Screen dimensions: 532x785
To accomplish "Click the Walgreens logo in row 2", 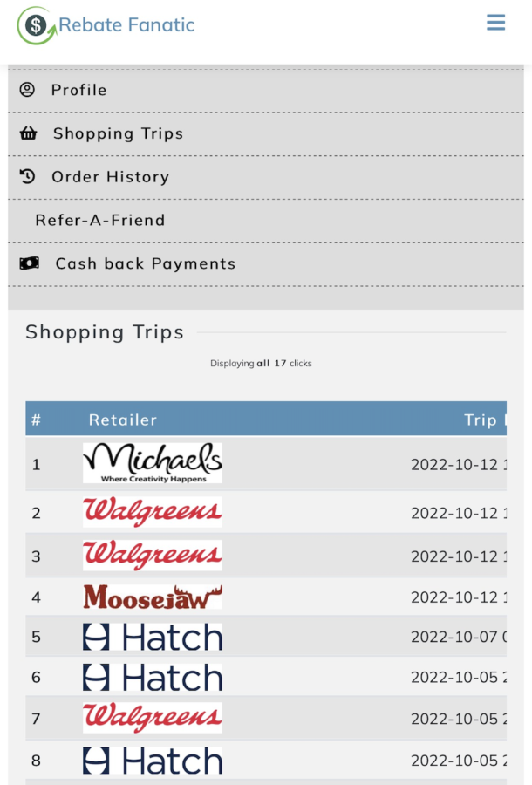I will 152,512.
